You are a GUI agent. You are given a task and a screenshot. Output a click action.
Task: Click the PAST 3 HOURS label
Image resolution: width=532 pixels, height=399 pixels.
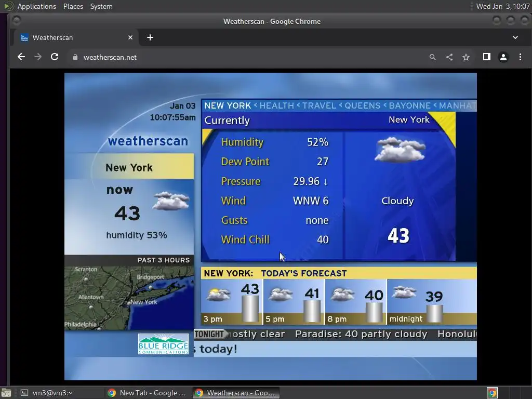click(164, 260)
